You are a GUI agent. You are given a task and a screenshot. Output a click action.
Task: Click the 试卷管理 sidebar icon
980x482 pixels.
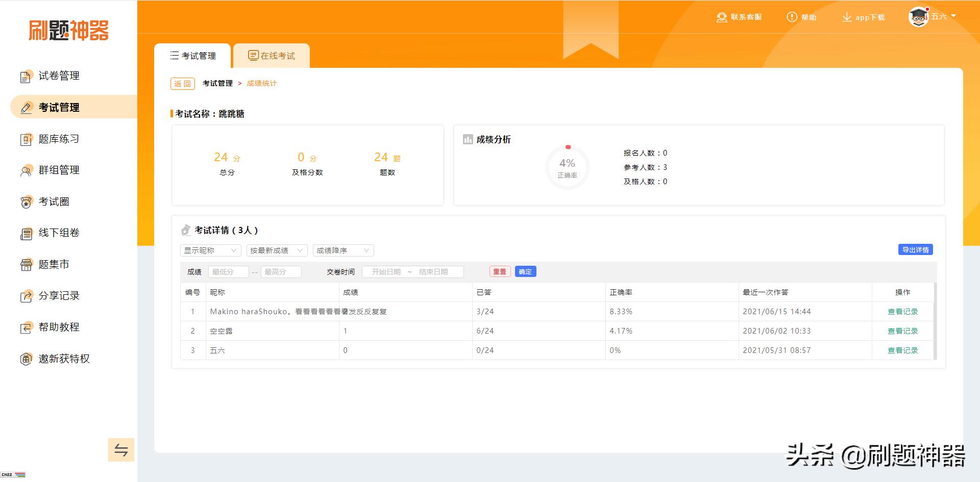click(26, 77)
